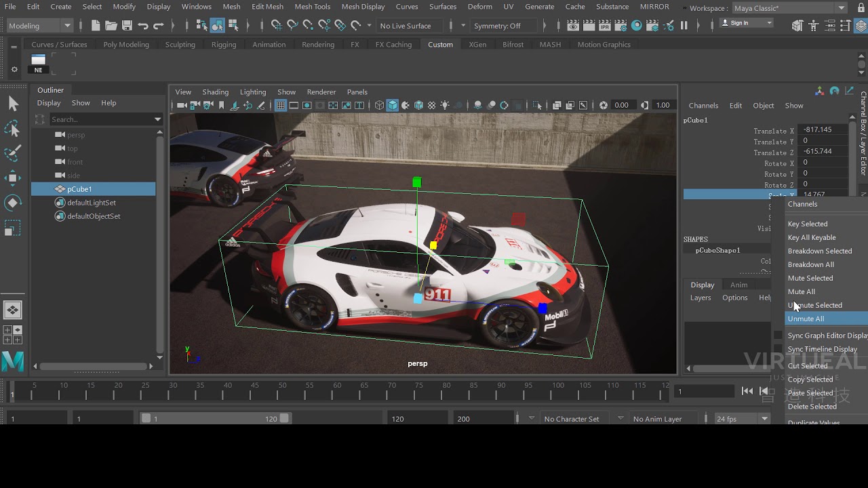Activate the Lasso Select tool
The image size is (868, 488).
coord(13,129)
